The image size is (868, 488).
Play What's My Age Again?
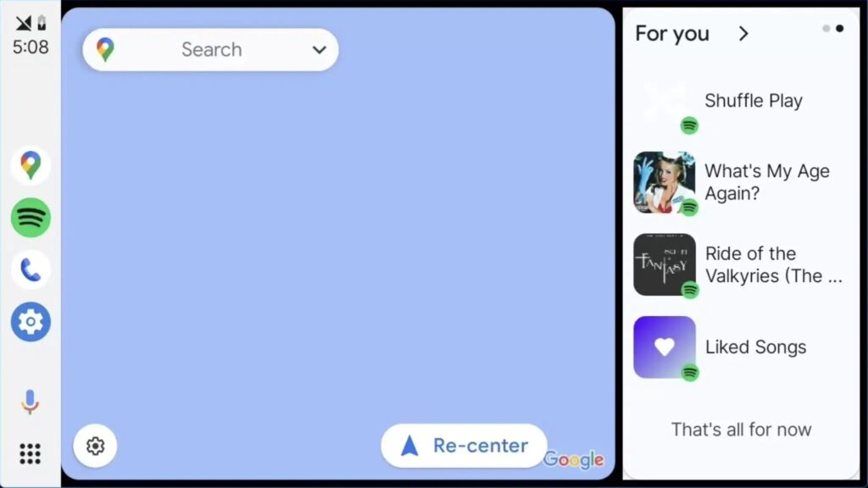[741, 183]
